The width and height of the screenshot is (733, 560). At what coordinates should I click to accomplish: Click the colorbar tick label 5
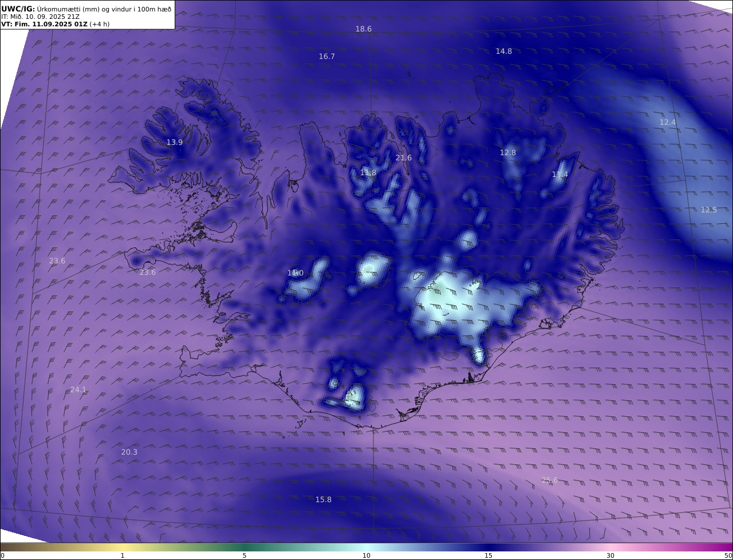[x=245, y=555]
